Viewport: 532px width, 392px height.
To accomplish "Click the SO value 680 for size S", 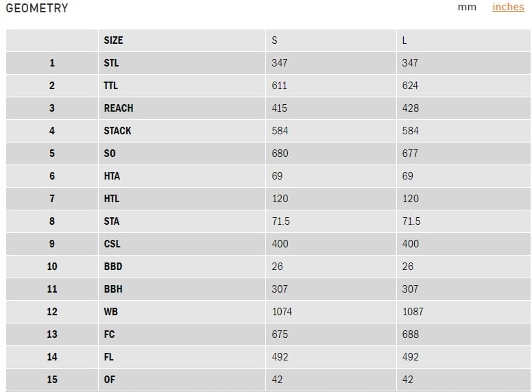I will pyautogui.click(x=280, y=154).
